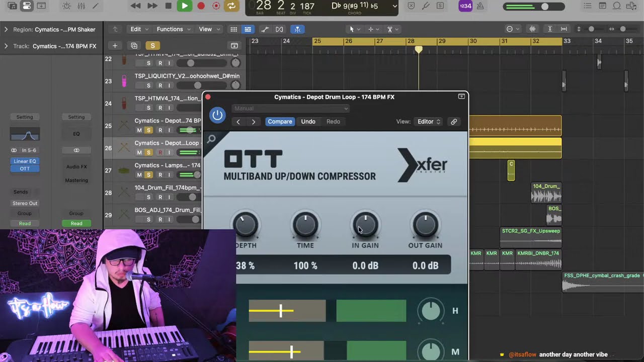Open the marquee tool dropdown
This screenshot has width=644, height=362.
pos(373,29)
